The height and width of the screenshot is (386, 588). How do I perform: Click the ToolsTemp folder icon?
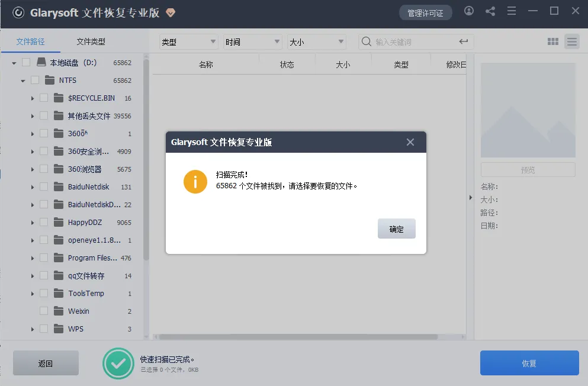pyautogui.click(x=59, y=293)
